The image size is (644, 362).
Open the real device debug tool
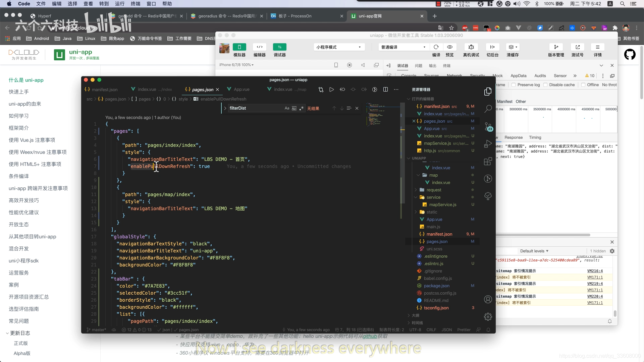(x=471, y=47)
